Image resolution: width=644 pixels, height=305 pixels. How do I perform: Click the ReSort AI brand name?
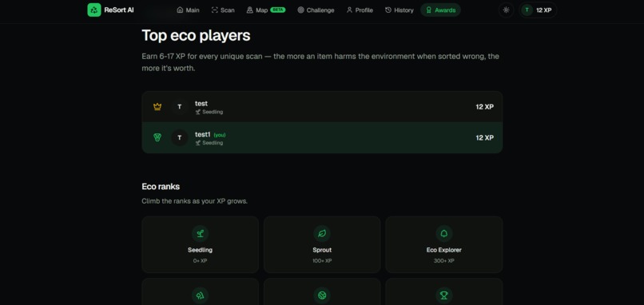[119, 10]
